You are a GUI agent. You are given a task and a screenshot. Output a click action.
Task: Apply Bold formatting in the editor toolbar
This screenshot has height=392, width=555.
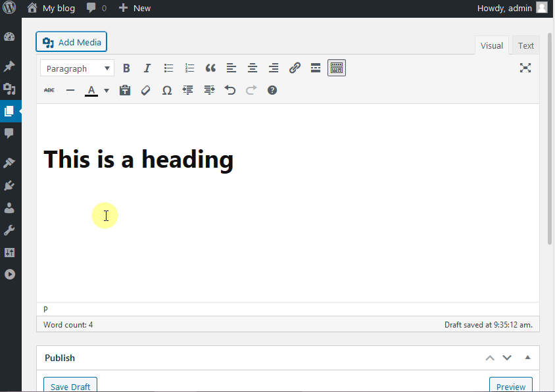[126, 68]
